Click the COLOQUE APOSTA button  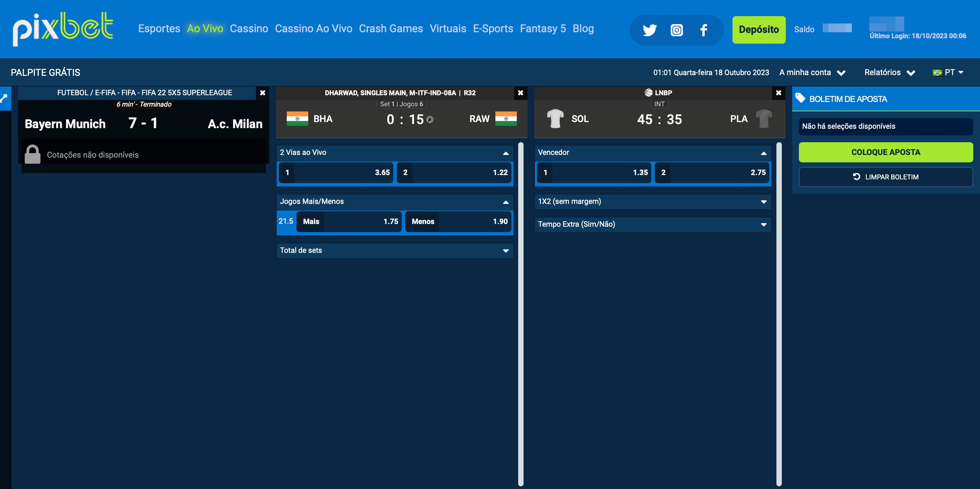[x=886, y=152]
